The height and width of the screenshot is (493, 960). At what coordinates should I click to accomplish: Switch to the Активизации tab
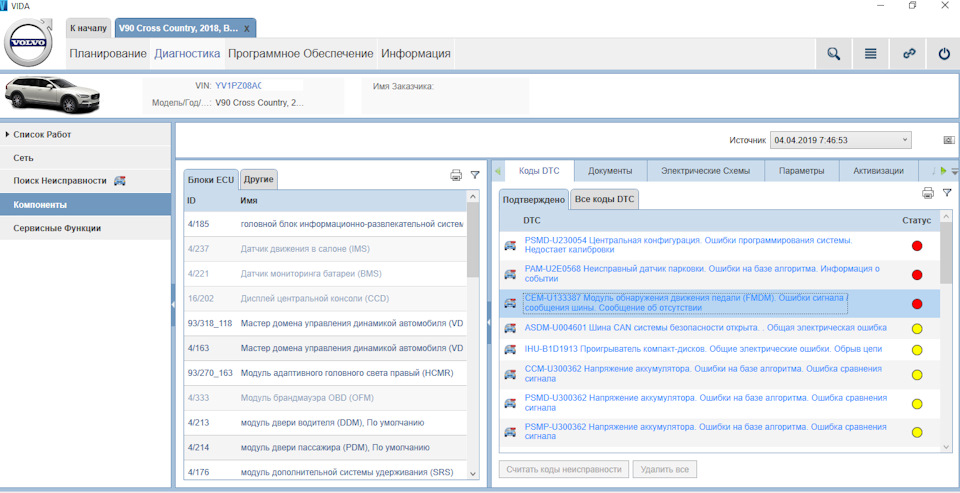[x=879, y=171]
